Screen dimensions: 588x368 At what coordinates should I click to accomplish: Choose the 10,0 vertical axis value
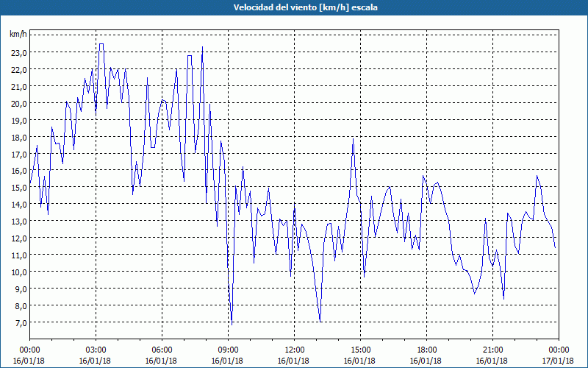click(19, 272)
